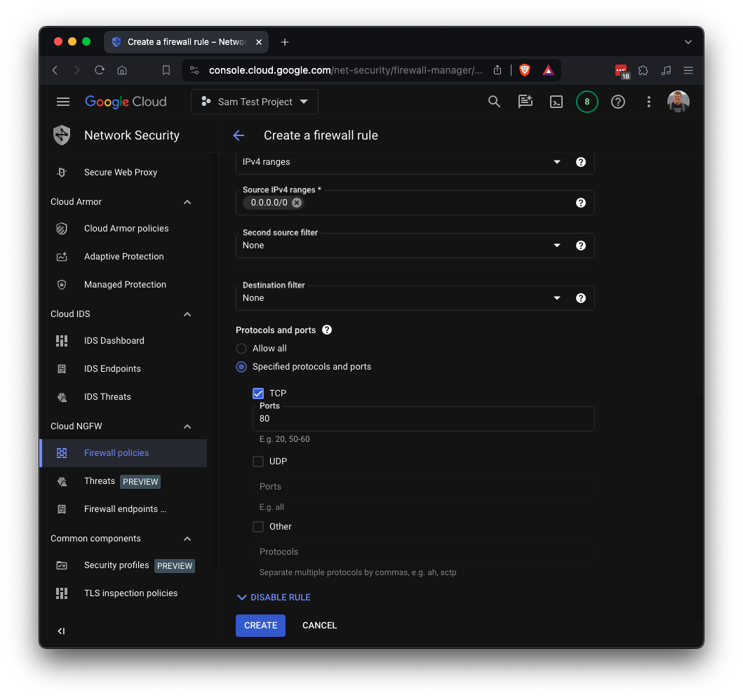The height and width of the screenshot is (700, 743).
Task: Expand the DISABLE RULE section
Action: point(274,597)
